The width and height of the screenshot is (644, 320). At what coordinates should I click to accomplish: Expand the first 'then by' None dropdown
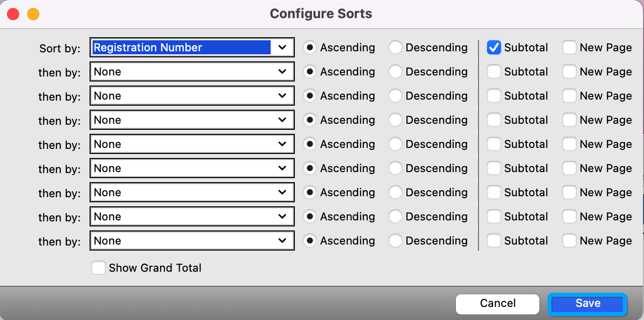click(192, 72)
